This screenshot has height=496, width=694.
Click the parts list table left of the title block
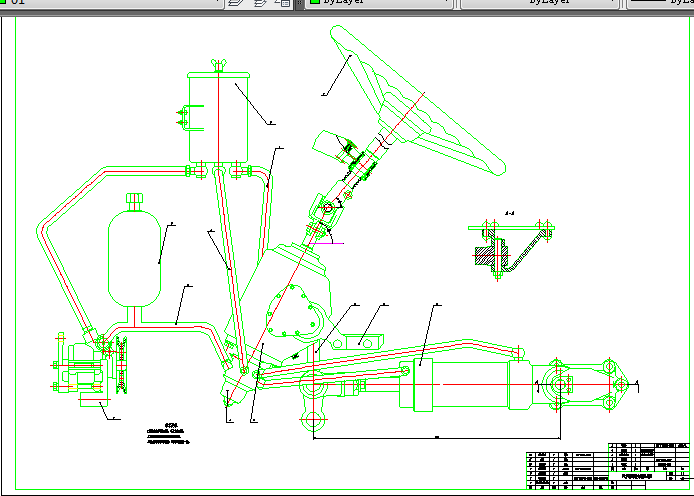click(567, 470)
